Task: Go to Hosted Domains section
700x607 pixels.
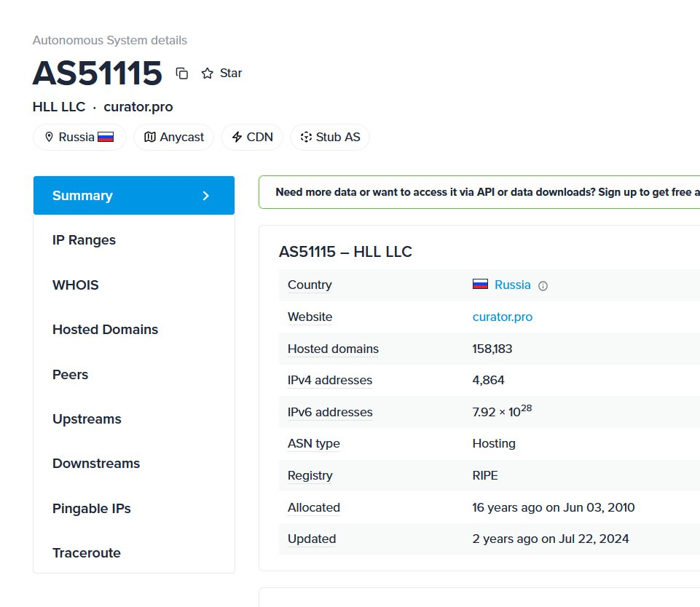Action: [106, 330]
